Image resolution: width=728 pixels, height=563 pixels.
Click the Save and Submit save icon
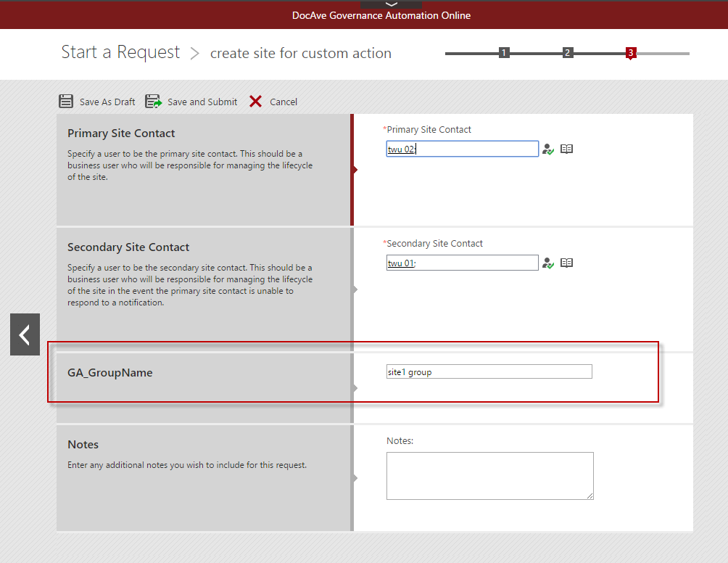click(152, 102)
